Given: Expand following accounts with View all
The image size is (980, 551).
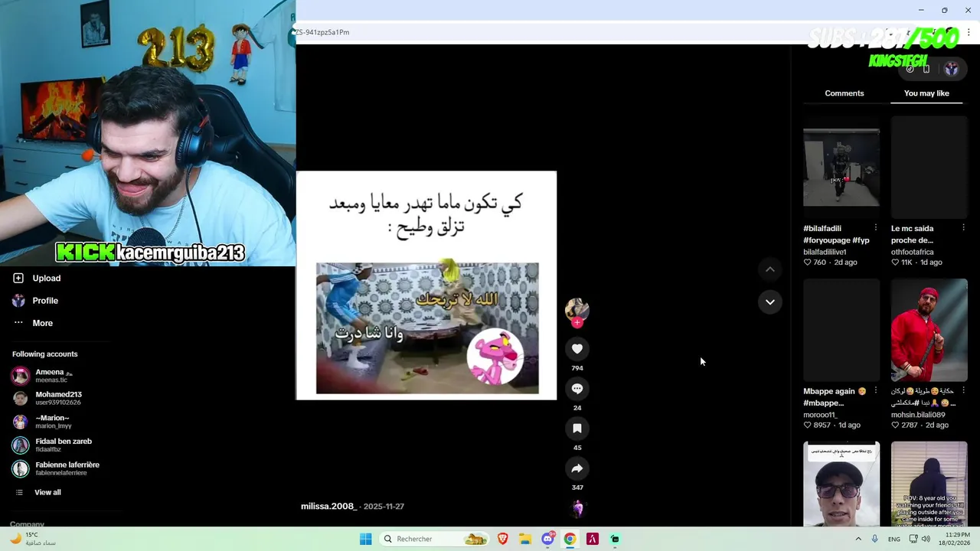Looking at the screenshot, I should [38, 492].
